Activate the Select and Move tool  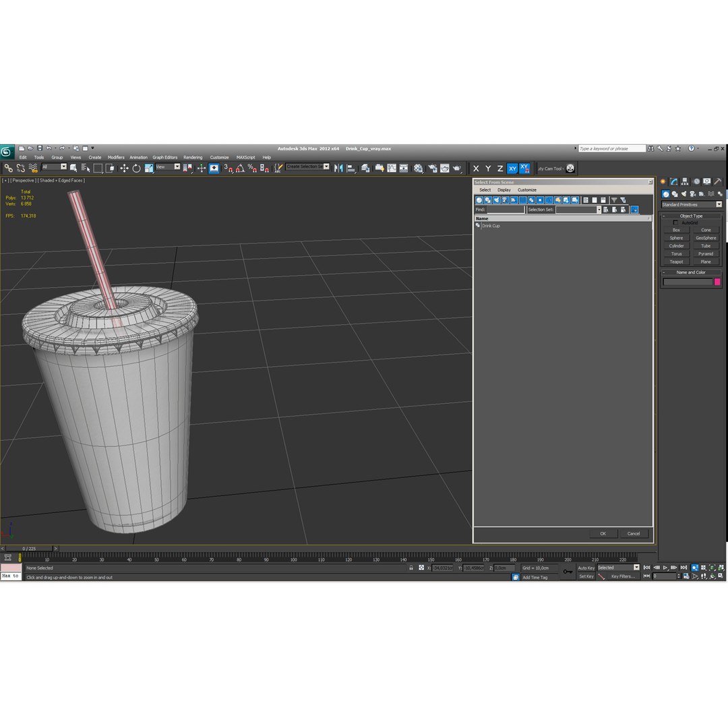click(124, 168)
